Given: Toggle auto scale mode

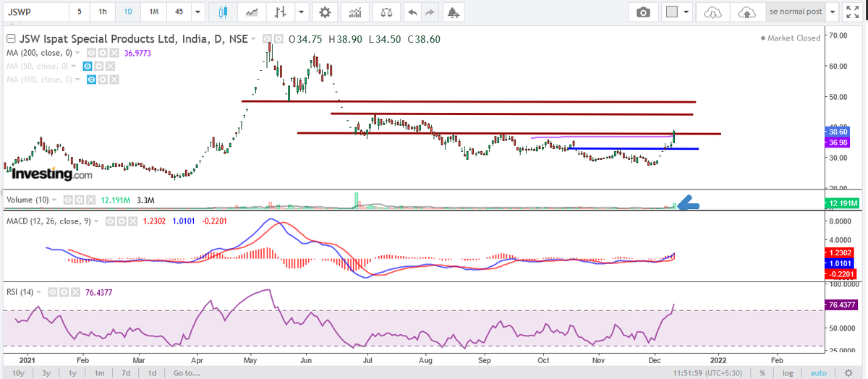Looking at the screenshot, I should [x=818, y=373].
